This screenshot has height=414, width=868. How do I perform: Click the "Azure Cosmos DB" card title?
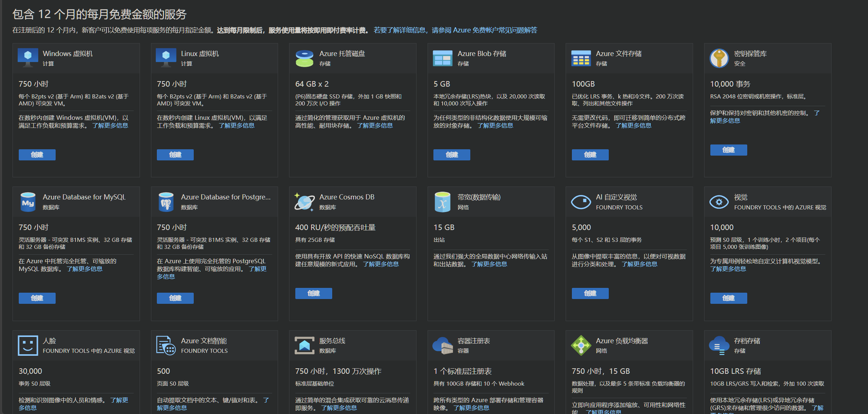point(347,197)
